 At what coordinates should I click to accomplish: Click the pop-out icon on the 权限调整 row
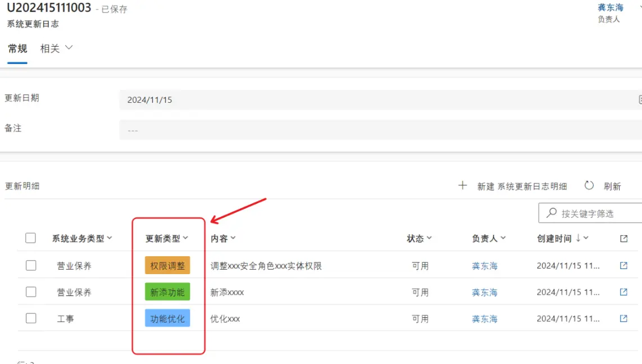click(623, 265)
